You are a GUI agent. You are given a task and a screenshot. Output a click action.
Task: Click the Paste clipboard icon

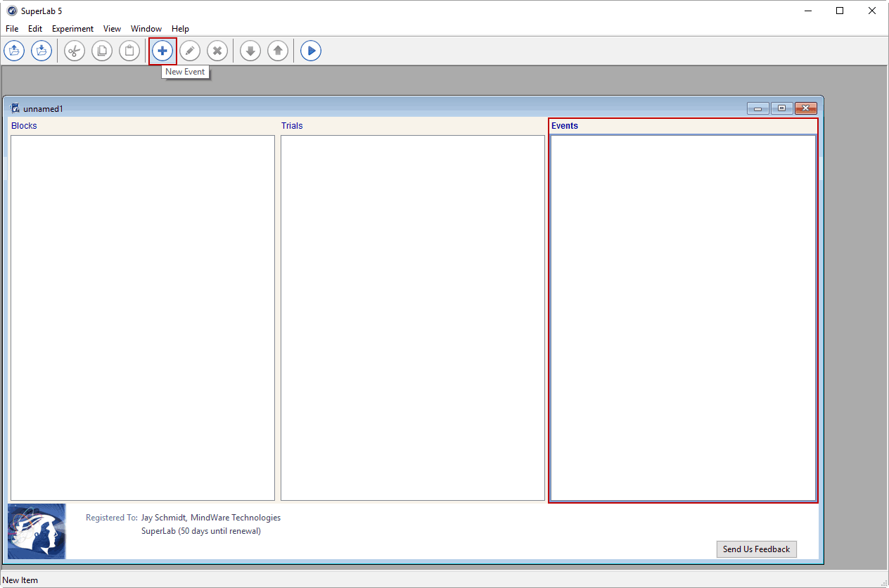[x=129, y=51]
